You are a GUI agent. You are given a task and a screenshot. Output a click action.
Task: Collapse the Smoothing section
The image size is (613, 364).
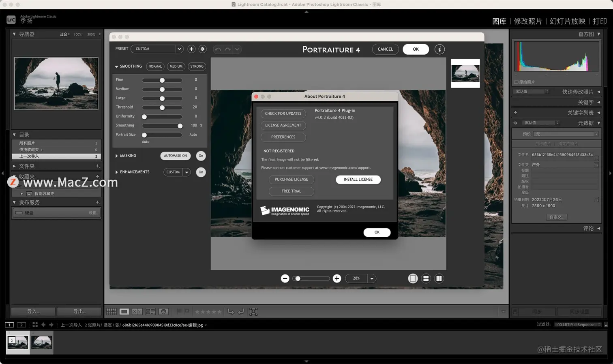tap(116, 66)
